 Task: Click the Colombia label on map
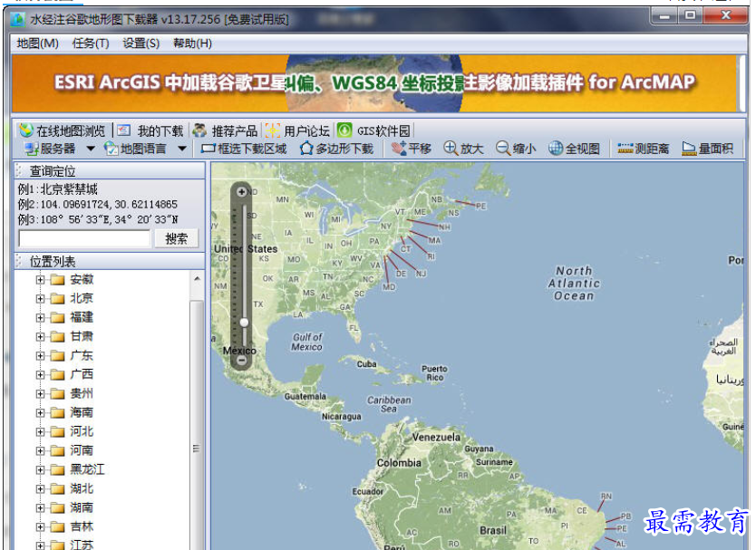tap(399, 463)
